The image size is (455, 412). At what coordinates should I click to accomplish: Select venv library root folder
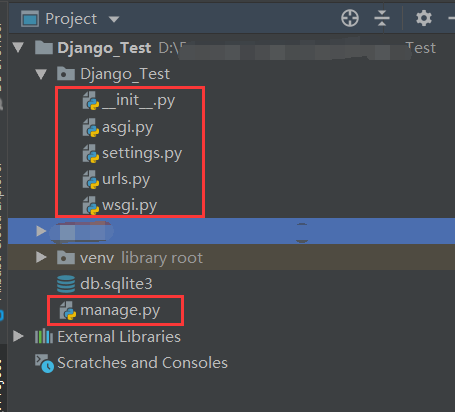[x=141, y=258]
